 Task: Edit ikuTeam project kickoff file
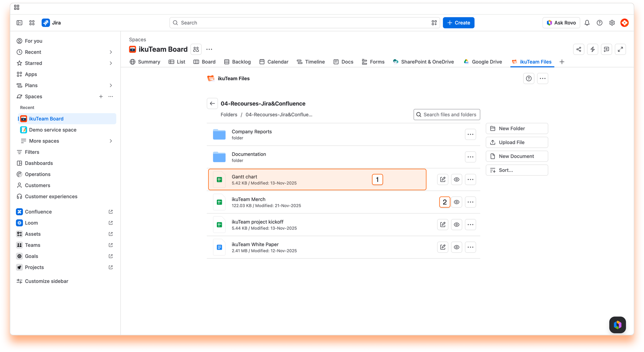coord(443,225)
